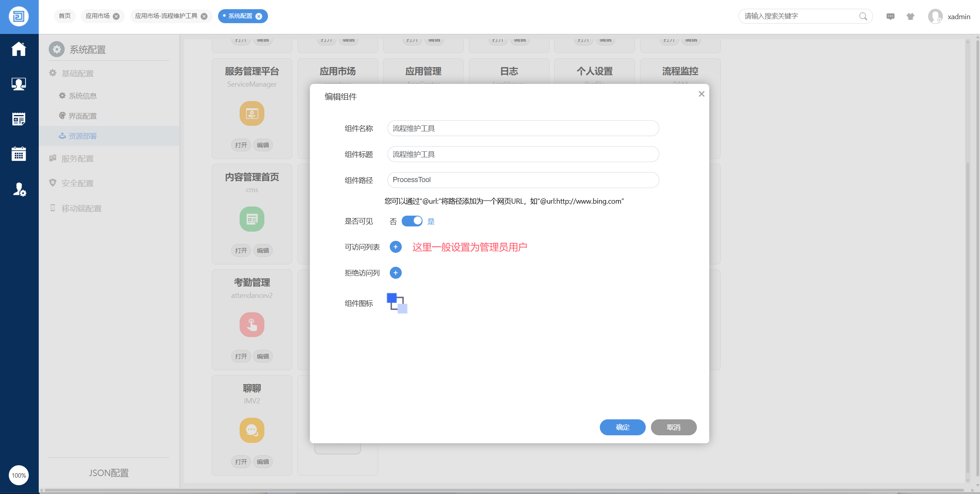
Task: Switch to 应用市场 tab
Action: (x=97, y=16)
